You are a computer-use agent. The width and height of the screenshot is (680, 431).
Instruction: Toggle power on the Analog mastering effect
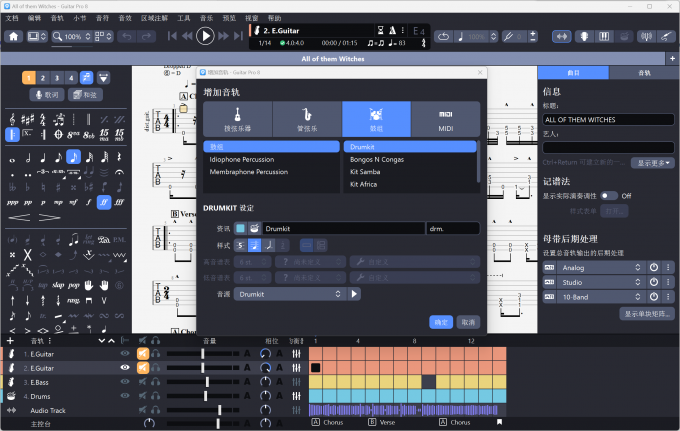click(x=653, y=268)
